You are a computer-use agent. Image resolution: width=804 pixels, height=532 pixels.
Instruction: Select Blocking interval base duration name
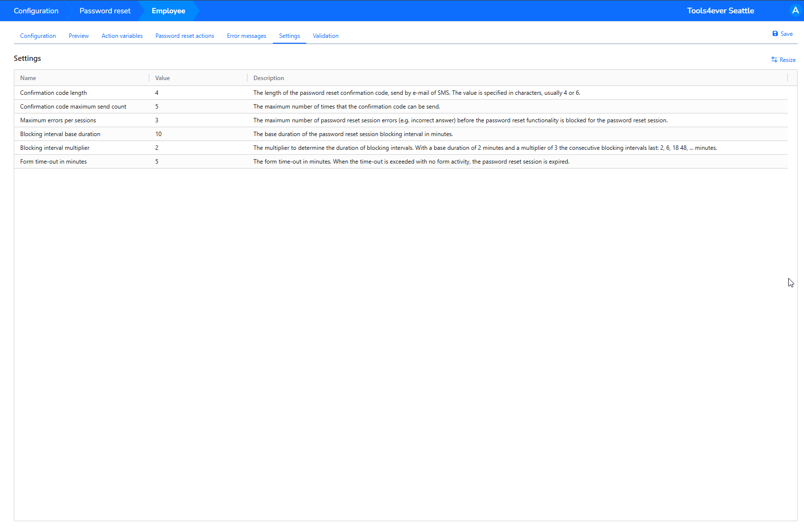60,134
